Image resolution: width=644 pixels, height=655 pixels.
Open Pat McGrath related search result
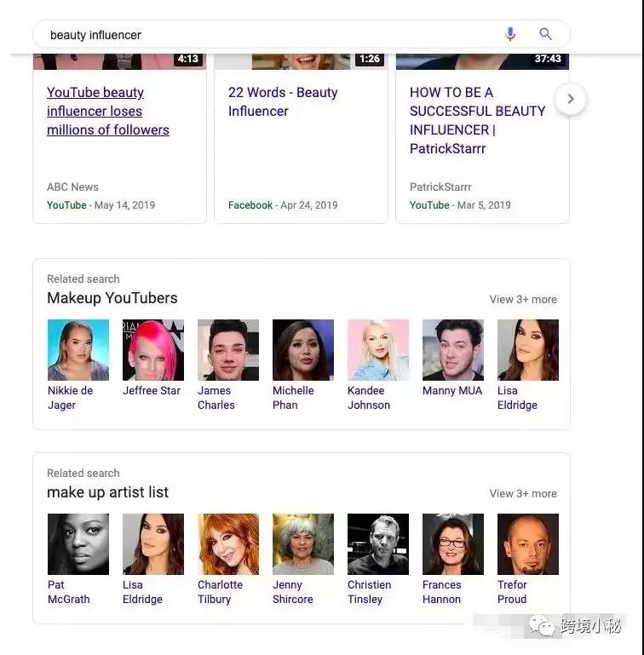coord(78,560)
